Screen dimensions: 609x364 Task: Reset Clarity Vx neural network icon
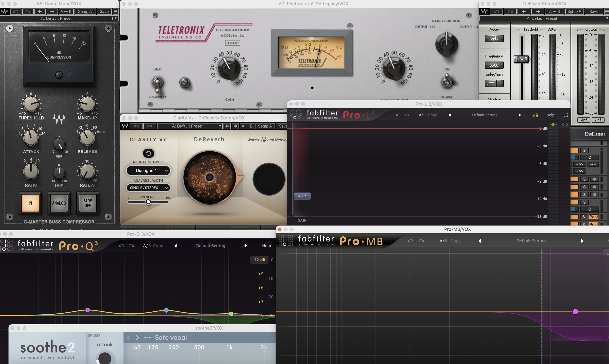pos(148,153)
